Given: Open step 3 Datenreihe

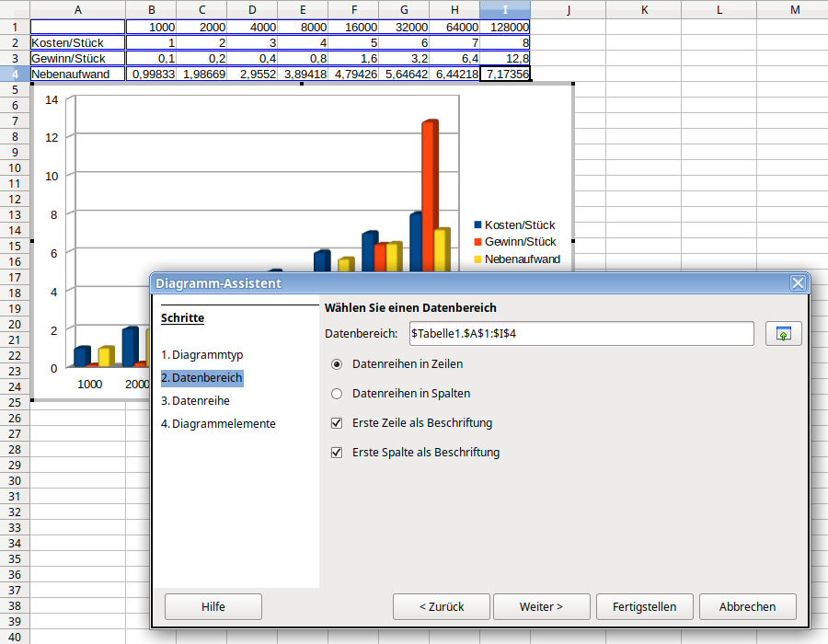Looking at the screenshot, I should click(201, 400).
